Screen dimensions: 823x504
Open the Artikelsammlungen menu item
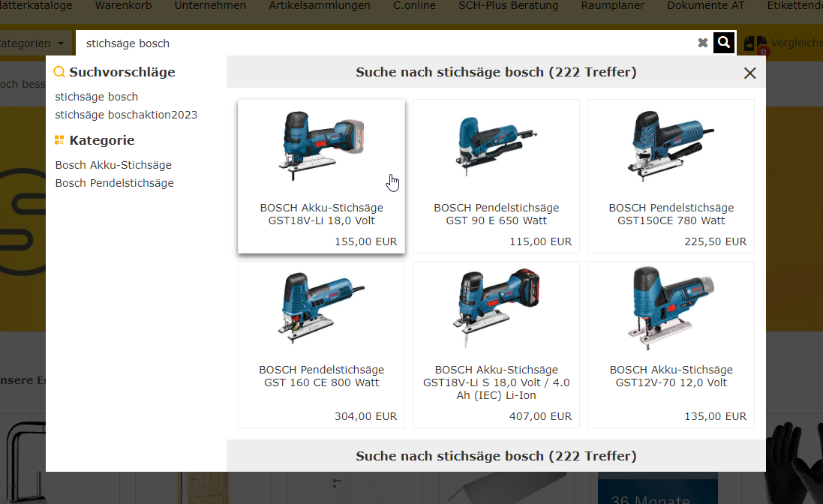click(x=319, y=6)
